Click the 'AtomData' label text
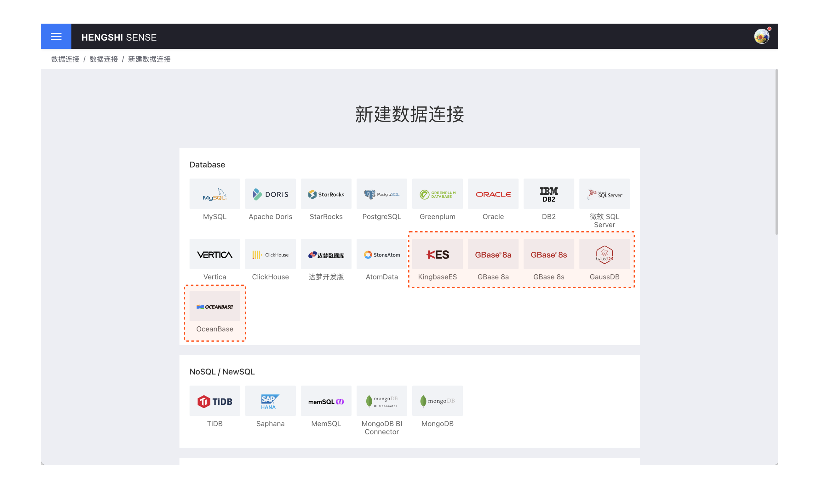 tap(382, 277)
